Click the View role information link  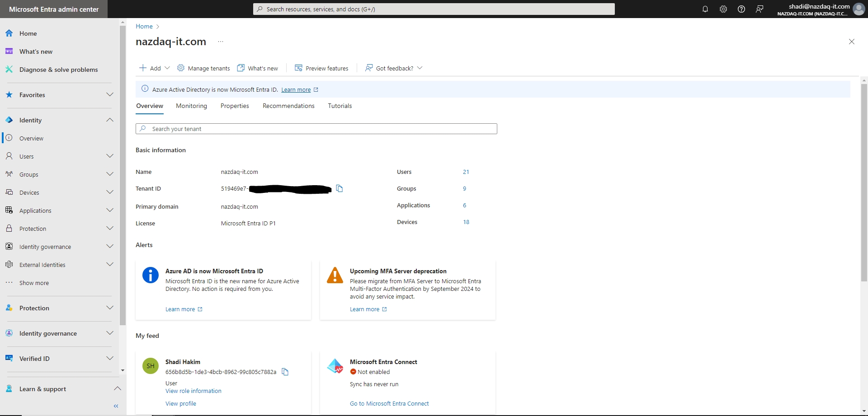coord(193,391)
